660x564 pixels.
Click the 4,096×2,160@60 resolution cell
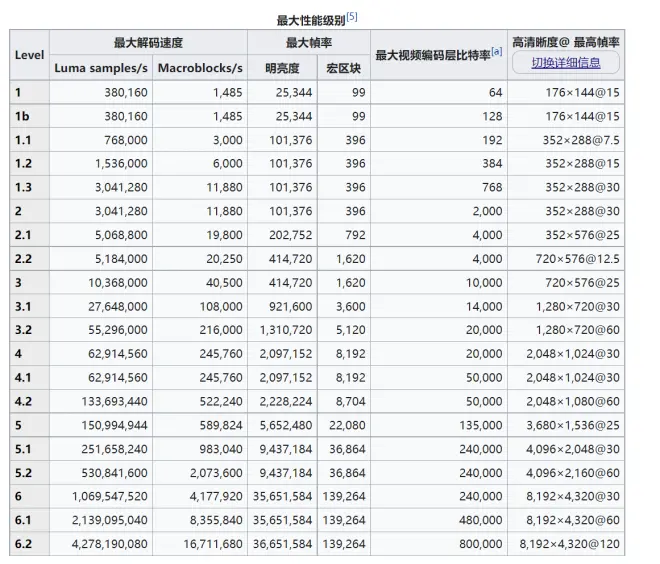[566, 473]
